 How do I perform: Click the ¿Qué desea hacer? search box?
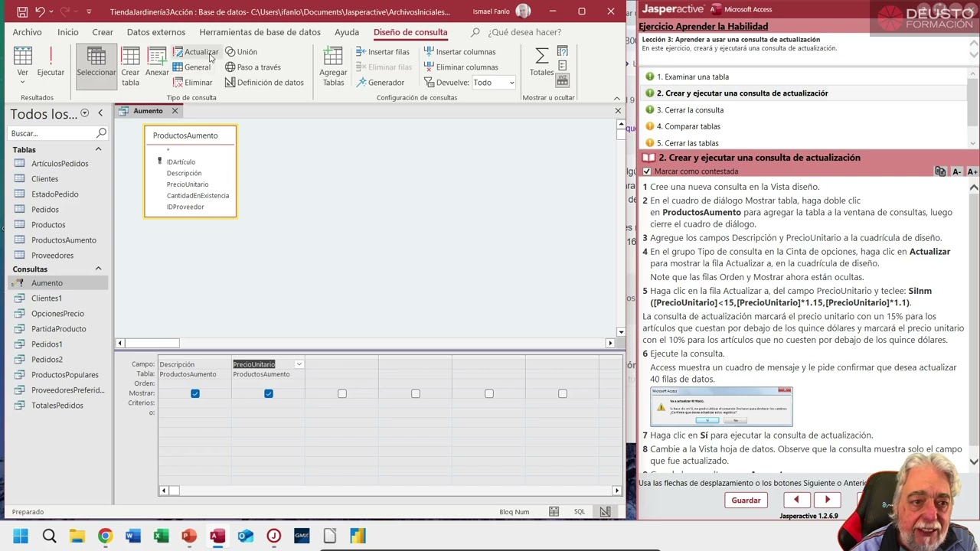[524, 32]
